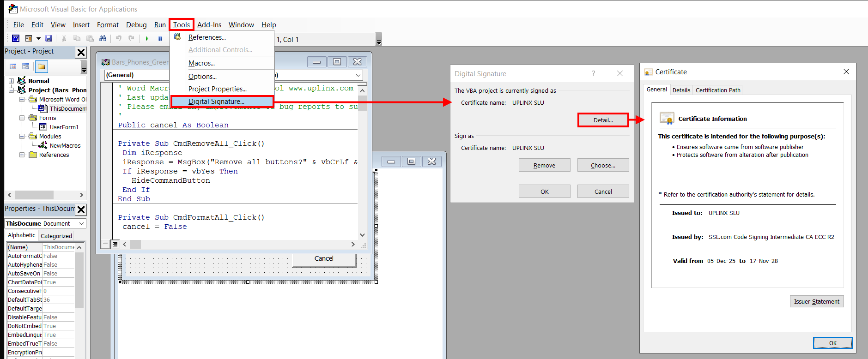Select UserForm1 in the project tree
Screen dimensions: 868x359
coord(64,127)
